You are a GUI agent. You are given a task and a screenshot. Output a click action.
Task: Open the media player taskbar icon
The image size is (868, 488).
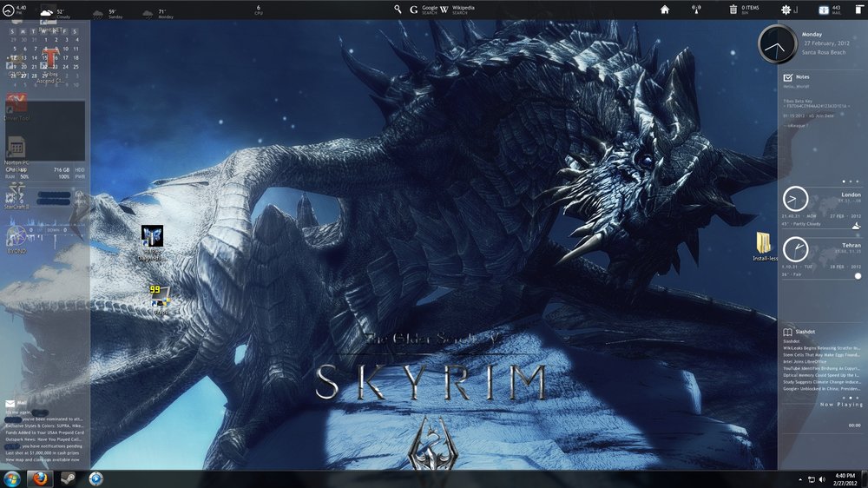coord(95,478)
